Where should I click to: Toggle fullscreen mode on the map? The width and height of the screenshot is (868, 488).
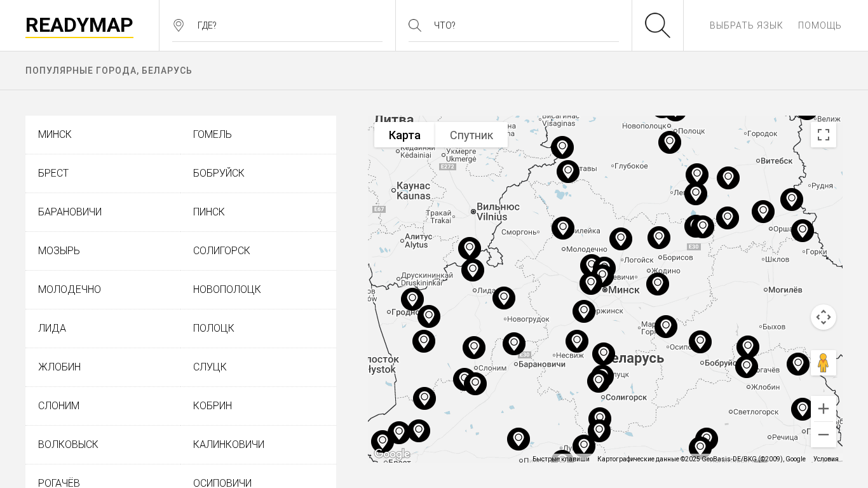(824, 135)
